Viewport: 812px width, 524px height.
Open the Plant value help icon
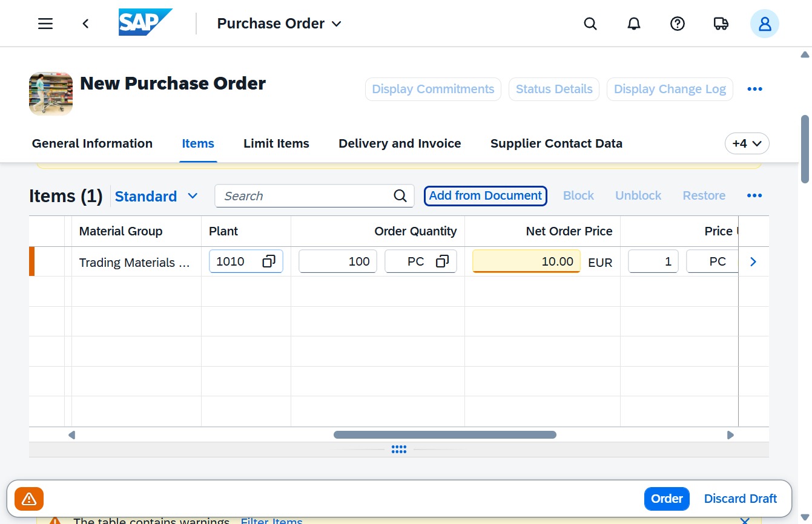(269, 261)
